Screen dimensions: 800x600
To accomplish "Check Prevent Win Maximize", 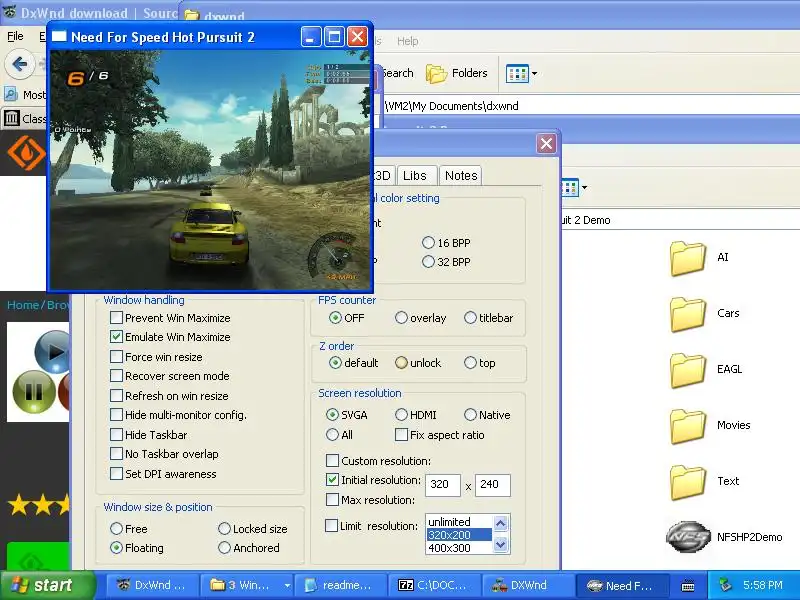I will (x=116, y=318).
